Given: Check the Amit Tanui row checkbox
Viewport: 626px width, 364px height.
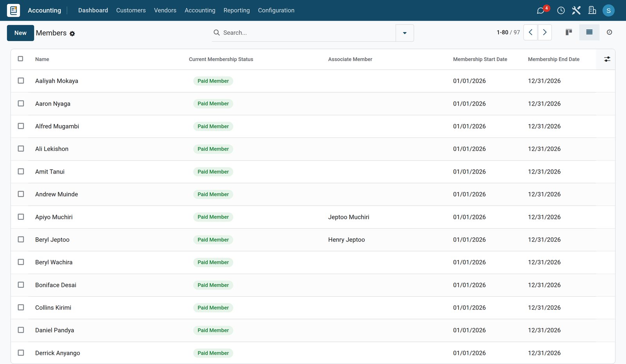Looking at the screenshot, I should [21, 172].
